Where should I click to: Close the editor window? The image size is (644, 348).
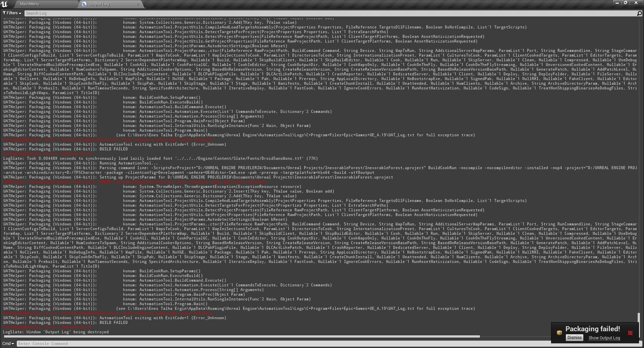636,3
